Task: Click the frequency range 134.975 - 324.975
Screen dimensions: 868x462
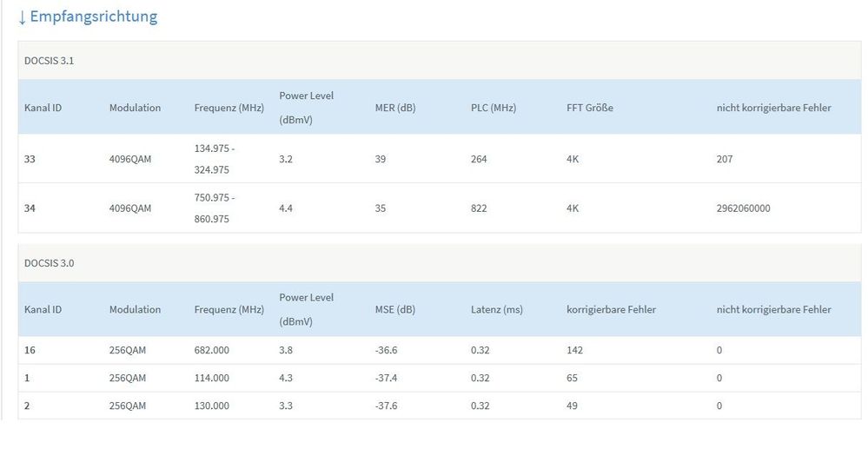Action: point(215,159)
